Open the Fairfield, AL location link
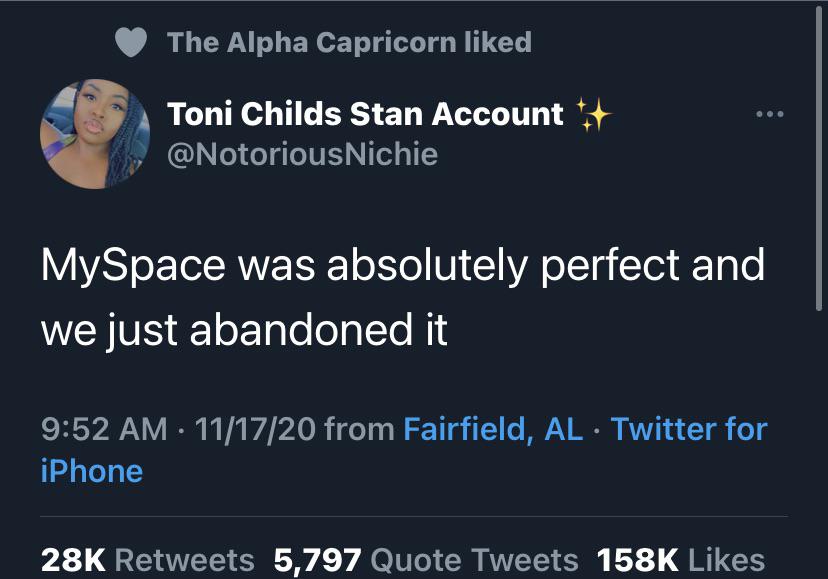828x579 pixels. (493, 429)
